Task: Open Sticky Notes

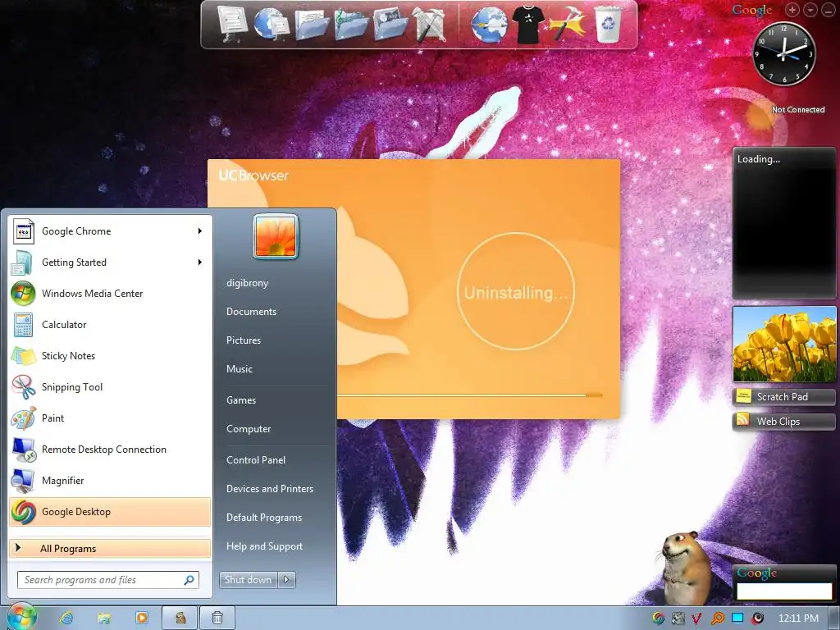Action: (110, 356)
